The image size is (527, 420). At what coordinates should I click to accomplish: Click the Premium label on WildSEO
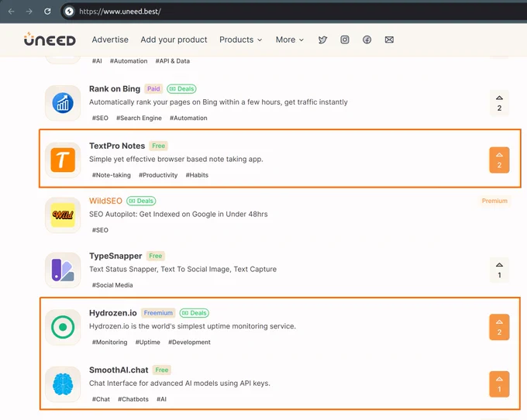click(494, 201)
